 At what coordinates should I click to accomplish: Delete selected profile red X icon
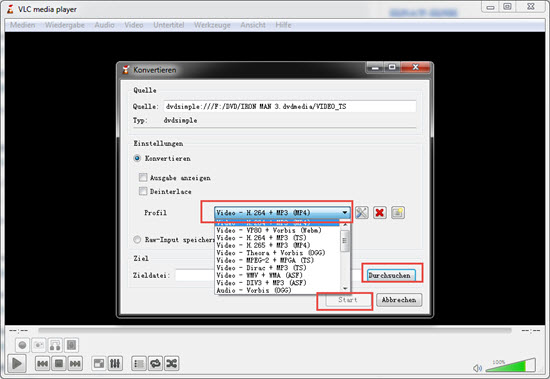[380, 213]
